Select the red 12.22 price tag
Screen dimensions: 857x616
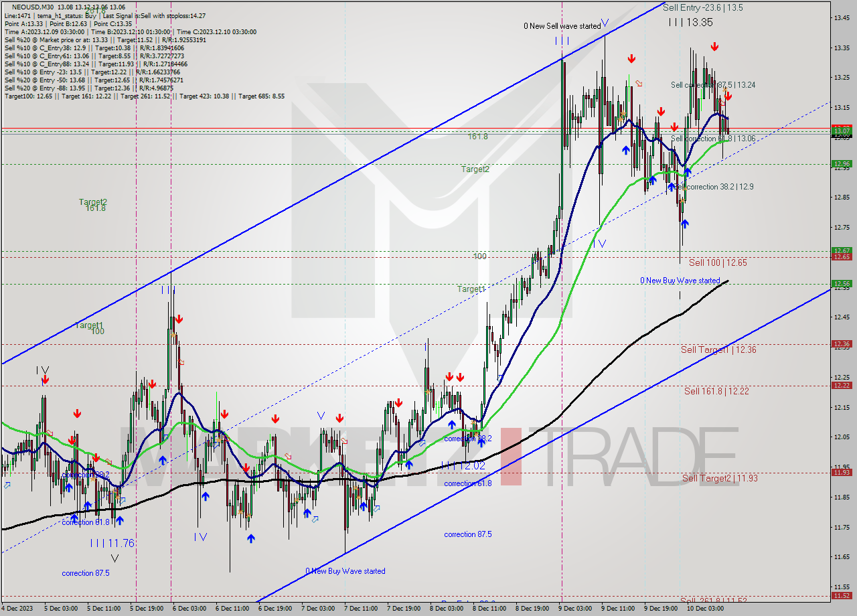(x=842, y=385)
